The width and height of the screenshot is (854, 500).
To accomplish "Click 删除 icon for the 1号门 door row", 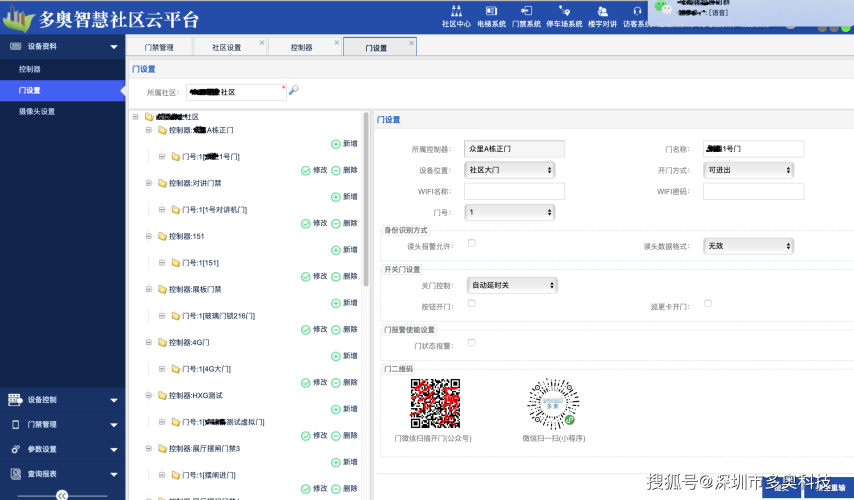I will (x=336, y=170).
